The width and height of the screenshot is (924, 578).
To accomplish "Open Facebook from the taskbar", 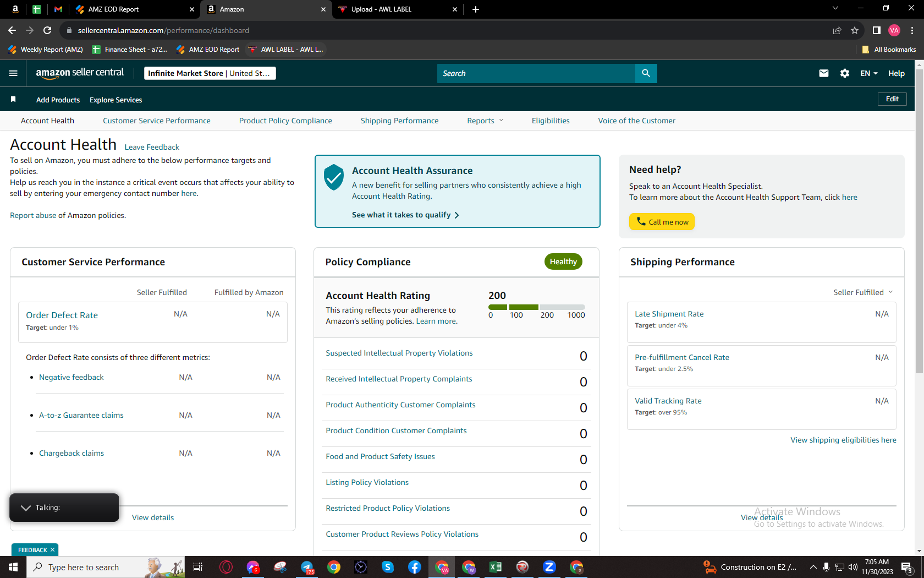I will tap(415, 567).
